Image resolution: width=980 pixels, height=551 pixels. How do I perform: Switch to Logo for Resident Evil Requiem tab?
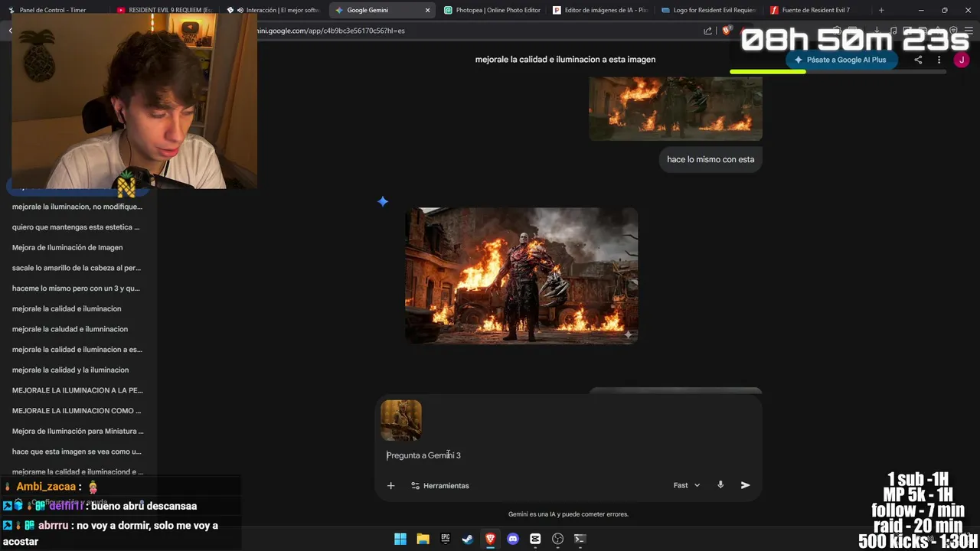[710, 10]
